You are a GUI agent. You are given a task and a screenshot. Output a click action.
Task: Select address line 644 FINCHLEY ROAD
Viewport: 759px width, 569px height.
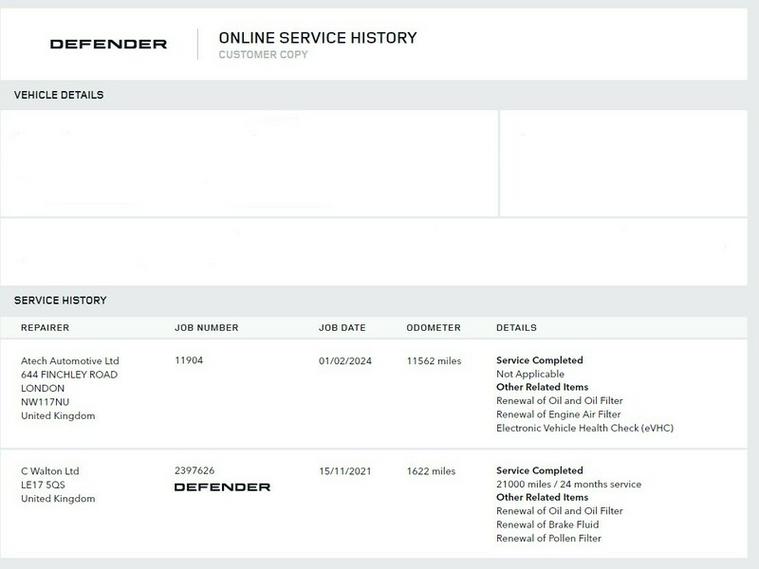click(69, 374)
